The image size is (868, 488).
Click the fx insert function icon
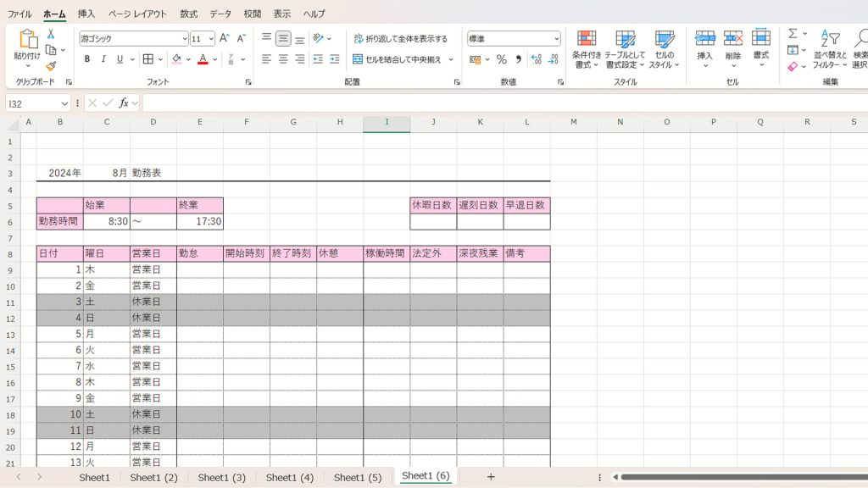124,103
